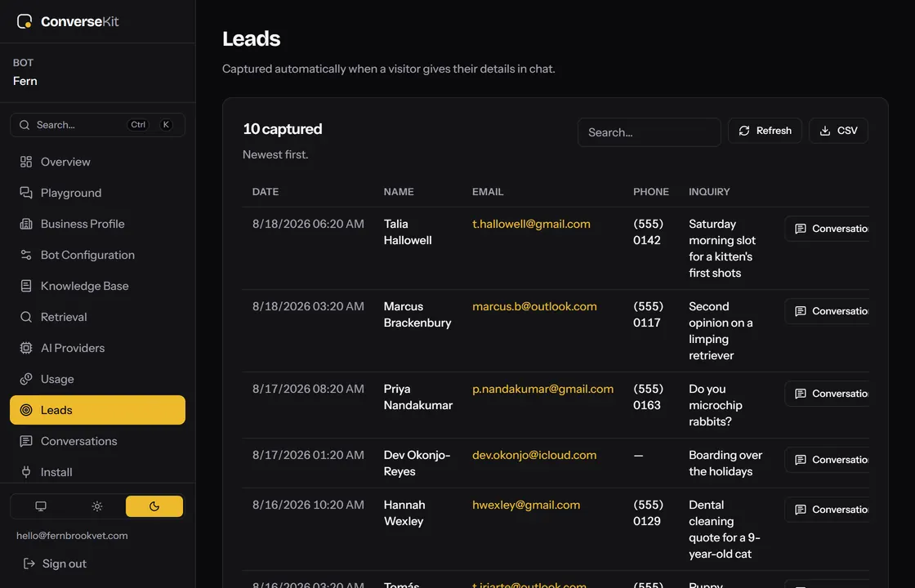915x588 pixels.
Task: Click the magnifier icon in sidebar search
Action: click(25, 125)
